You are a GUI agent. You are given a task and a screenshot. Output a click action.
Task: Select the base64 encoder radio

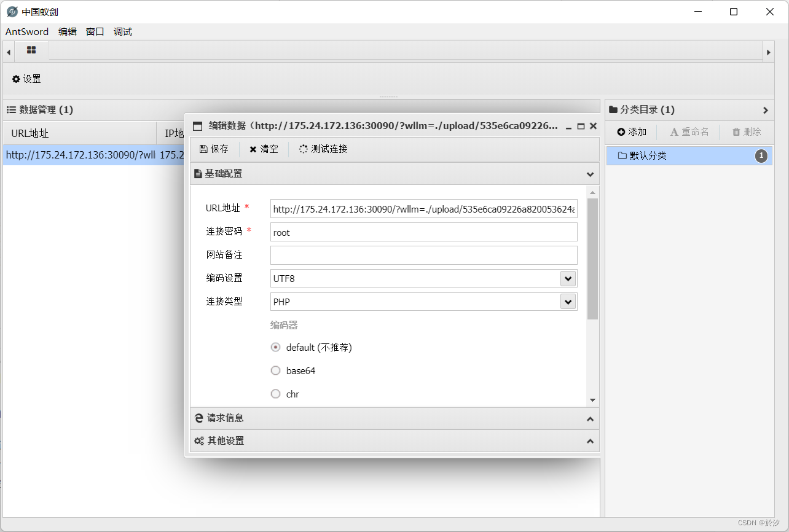click(x=275, y=370)
